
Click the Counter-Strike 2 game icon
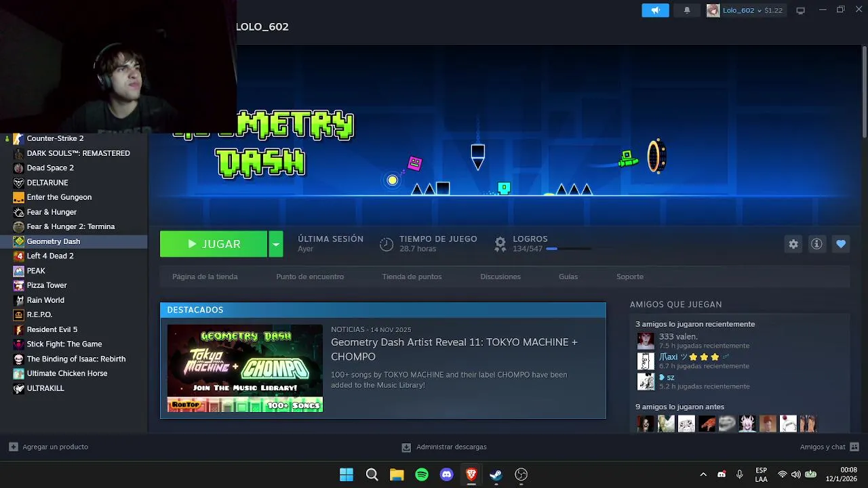[18, 138]
